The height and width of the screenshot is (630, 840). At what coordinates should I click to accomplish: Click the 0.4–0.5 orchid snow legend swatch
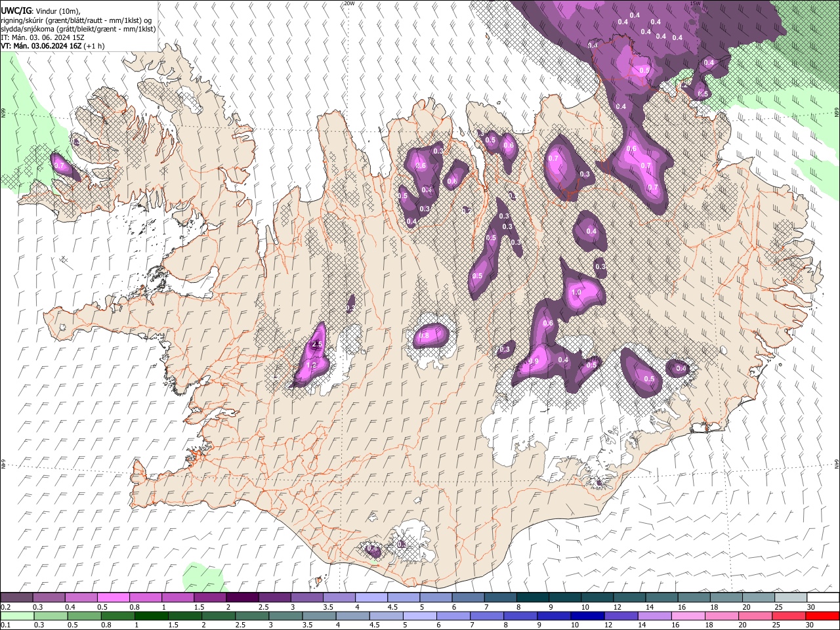[81, 598]
